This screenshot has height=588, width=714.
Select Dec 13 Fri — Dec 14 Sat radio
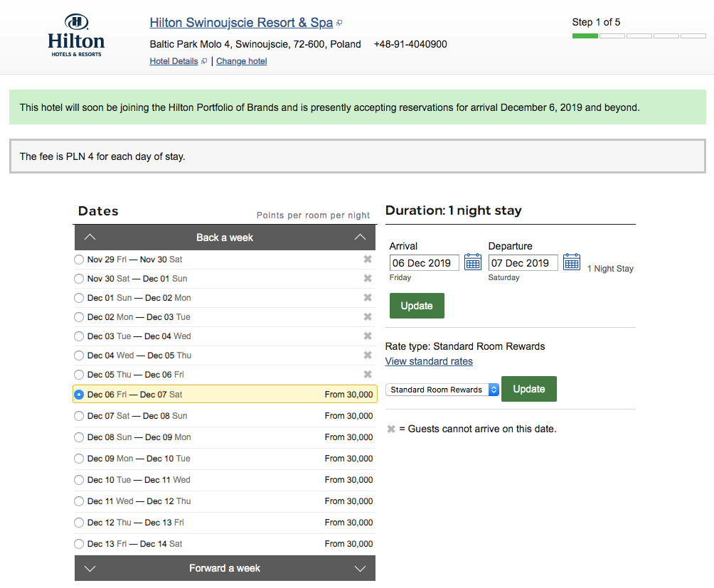click(79, 544)
